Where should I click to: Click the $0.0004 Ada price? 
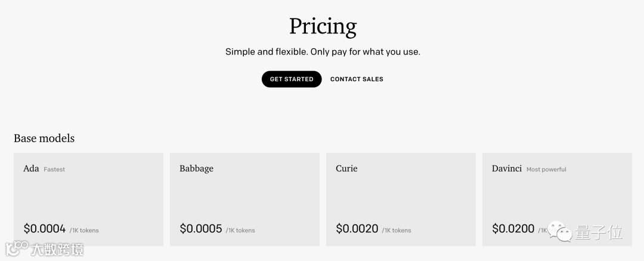[x=45, y=228]
